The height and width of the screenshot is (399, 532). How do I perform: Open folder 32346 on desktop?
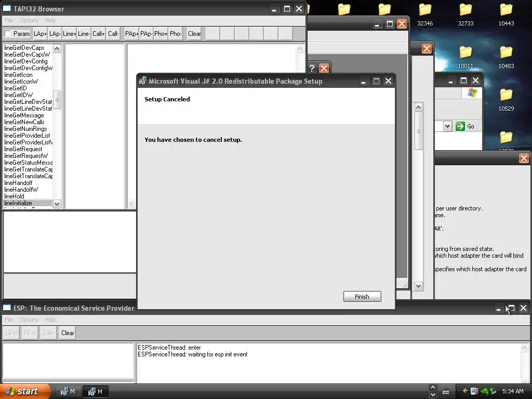pyautogui.click(x=425, y=15)
